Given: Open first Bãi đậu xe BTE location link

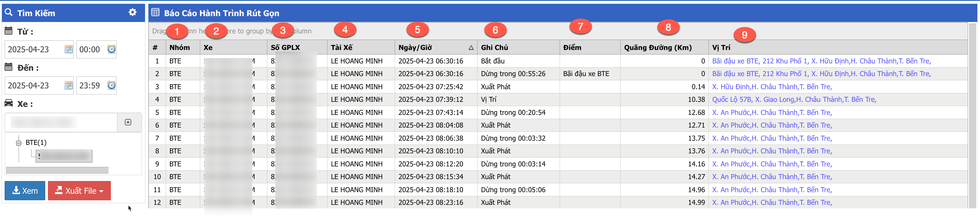Looking at the screenshot, I should 821,61.
